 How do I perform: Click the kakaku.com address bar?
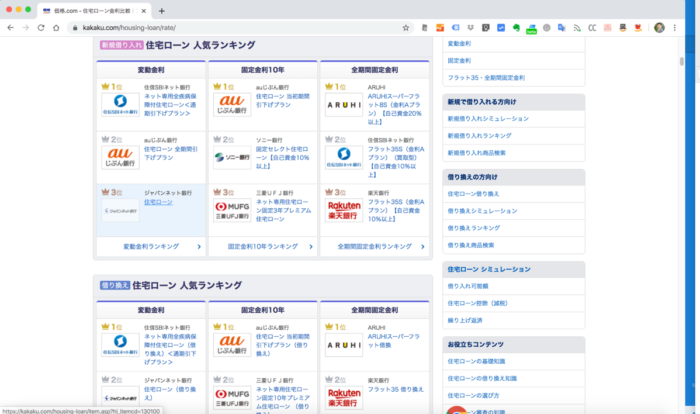click(x=241, y=28)
